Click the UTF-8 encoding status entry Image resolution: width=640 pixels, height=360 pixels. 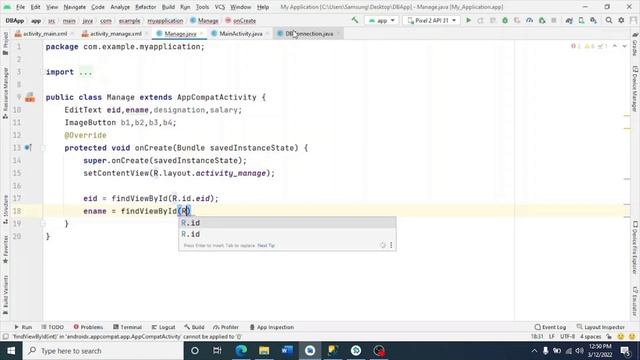(x=567, y=337)
